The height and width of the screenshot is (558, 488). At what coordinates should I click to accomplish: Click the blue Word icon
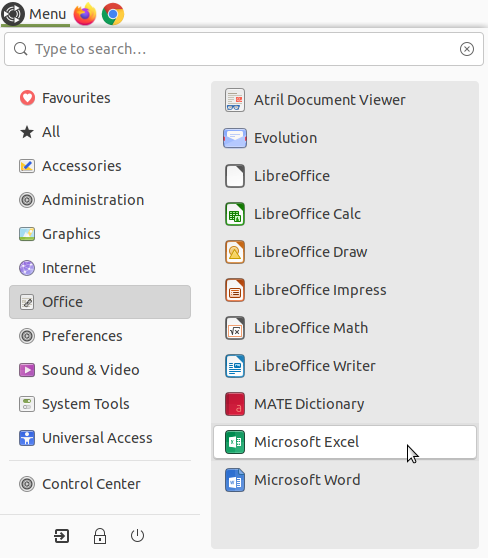coord(235,480)
